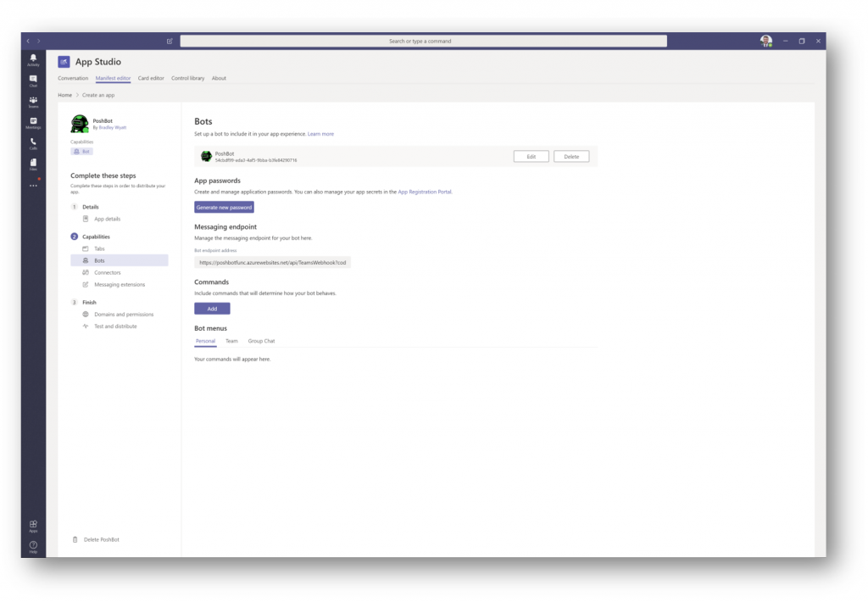Open the Messaging extensions step

(x=119, y=285)
